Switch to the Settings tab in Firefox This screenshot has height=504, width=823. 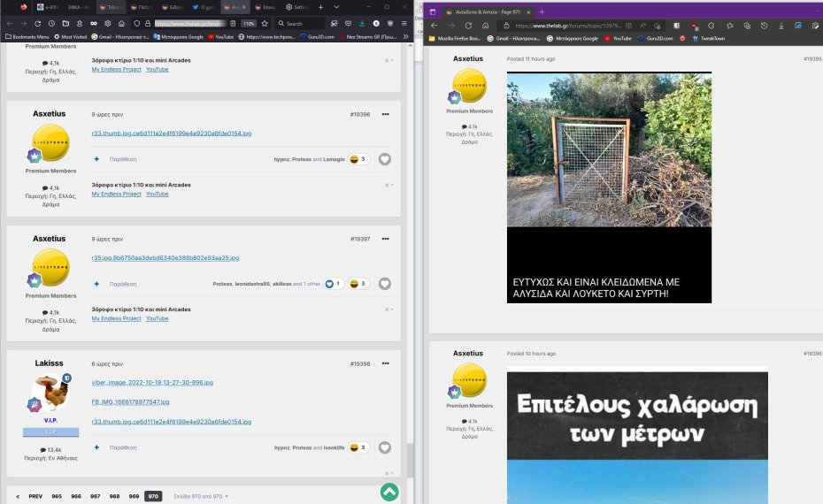pyautogui.click(x=296, y=7)
